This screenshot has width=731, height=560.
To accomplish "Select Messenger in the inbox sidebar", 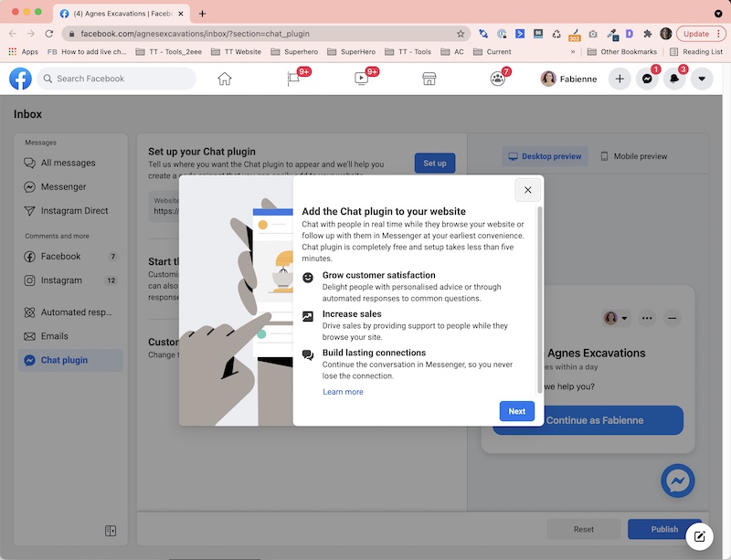I will coord(70,186).
